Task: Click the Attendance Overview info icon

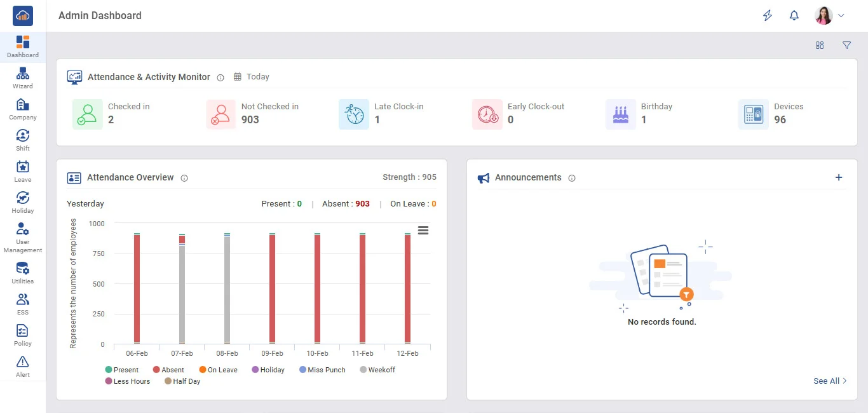Action: pos(184,179)
